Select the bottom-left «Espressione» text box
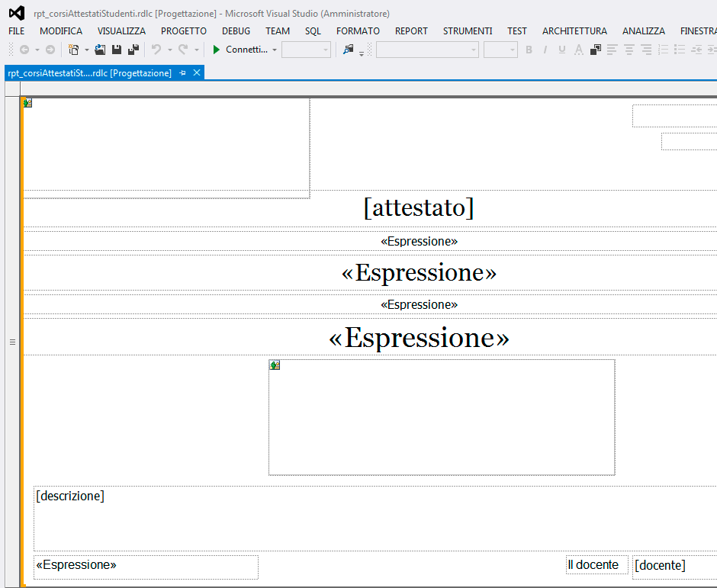Image resolution: width=717 pixels, height=588 pixels. point(146,567)
